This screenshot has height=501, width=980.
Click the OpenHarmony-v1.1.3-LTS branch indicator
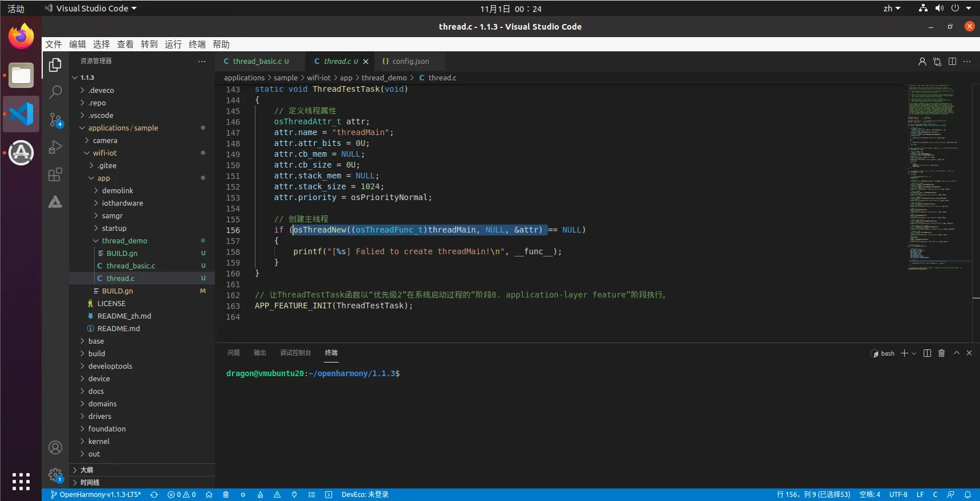[x=96, y=495]
